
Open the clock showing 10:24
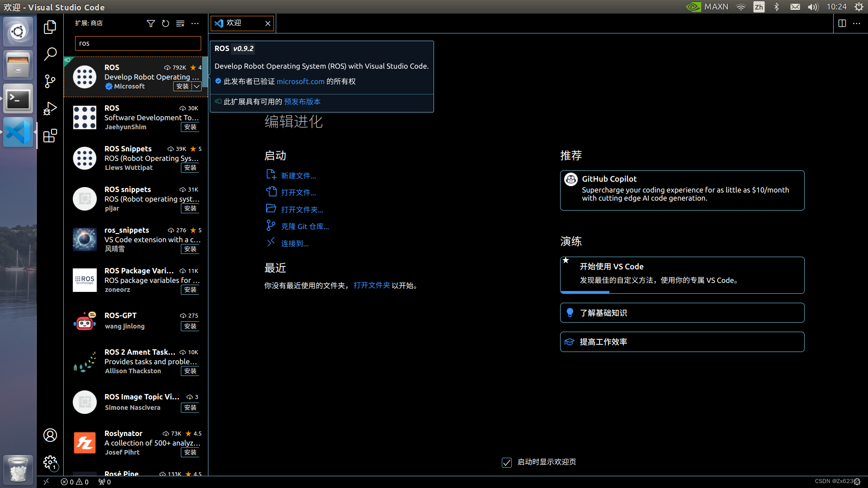836,7
